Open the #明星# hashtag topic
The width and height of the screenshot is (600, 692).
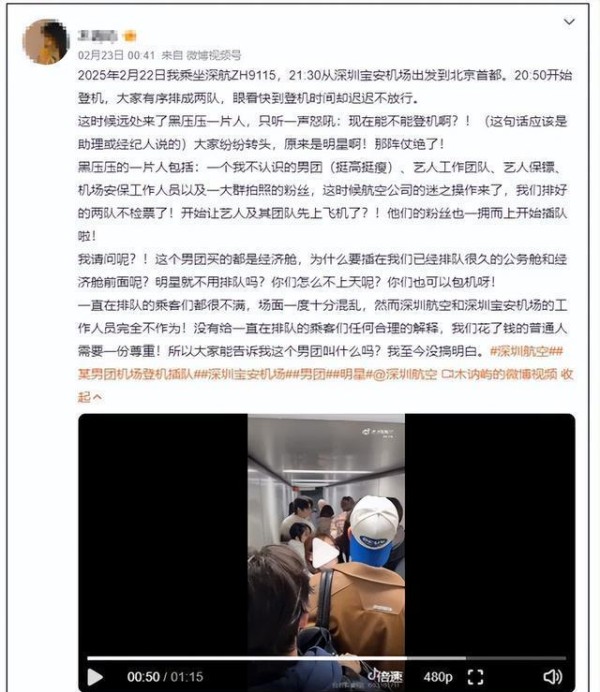pyautogui.click(x=352, y=374)
